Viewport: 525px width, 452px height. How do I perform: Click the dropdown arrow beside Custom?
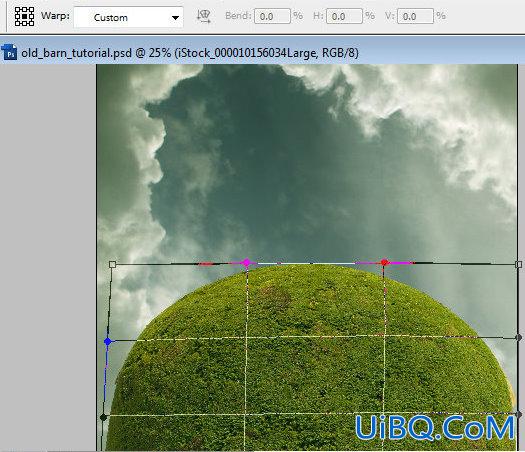click(175, 18)
